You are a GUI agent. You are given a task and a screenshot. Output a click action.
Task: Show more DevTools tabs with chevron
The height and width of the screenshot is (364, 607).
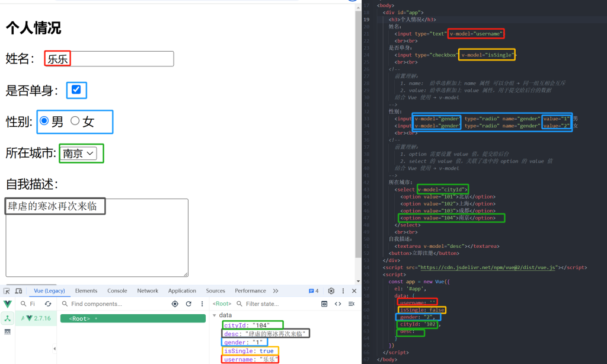pos(276,291)
